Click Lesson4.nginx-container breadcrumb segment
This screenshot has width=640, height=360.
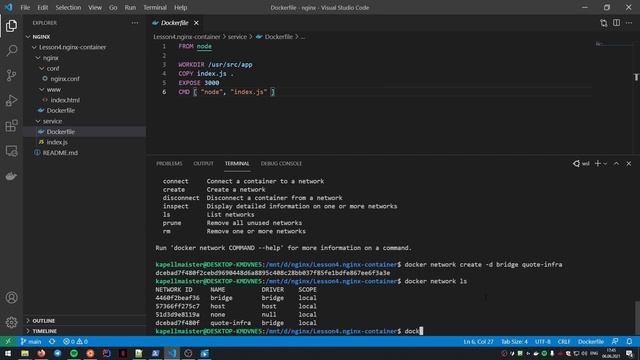click(x=187, y=37)
